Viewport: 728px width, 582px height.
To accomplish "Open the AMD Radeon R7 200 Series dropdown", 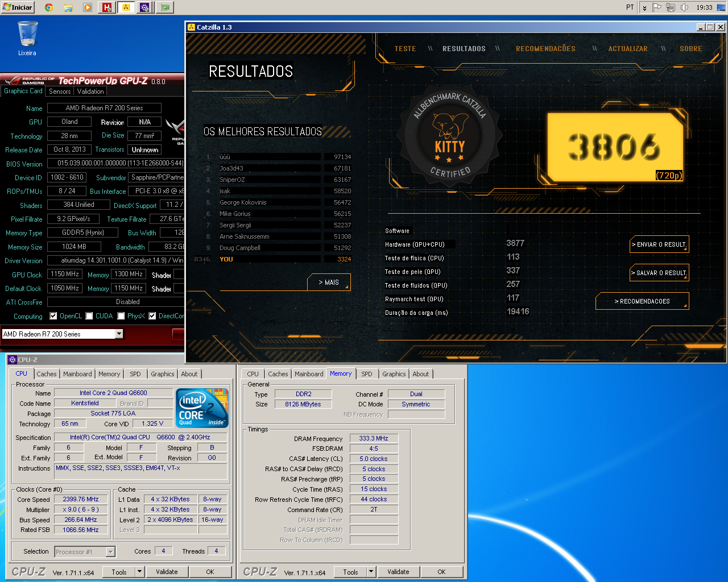I will (x=119, y=334).
